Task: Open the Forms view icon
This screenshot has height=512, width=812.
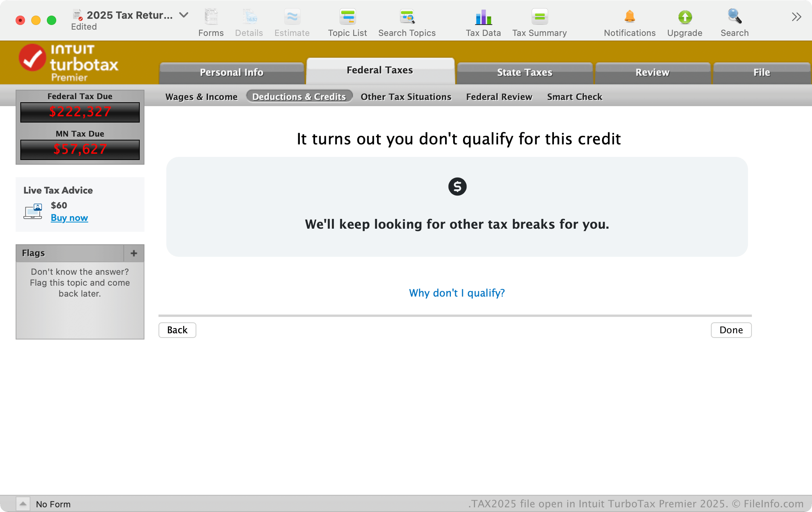Action: pos(211,17)
